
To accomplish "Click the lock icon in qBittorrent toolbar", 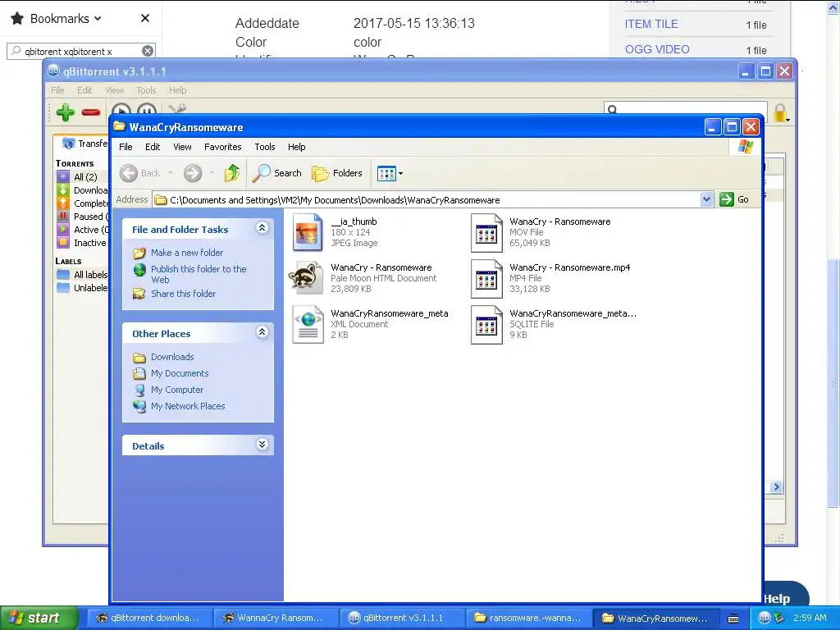I will (x=781, y=113).
